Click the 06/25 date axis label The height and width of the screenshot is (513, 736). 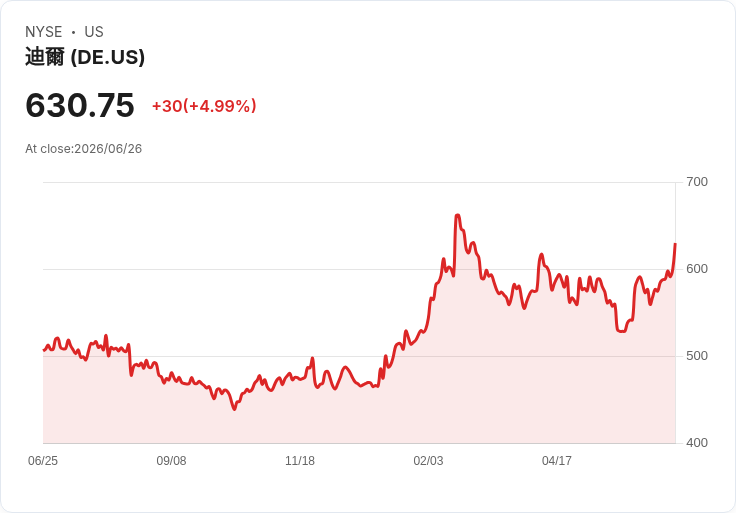coord(43,461)
